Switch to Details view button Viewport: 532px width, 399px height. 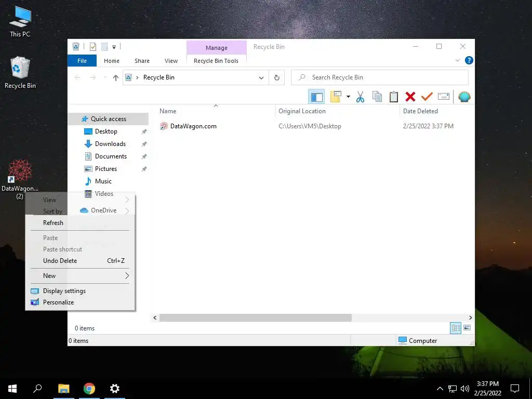pyautogui.click(x=456, y=328)
